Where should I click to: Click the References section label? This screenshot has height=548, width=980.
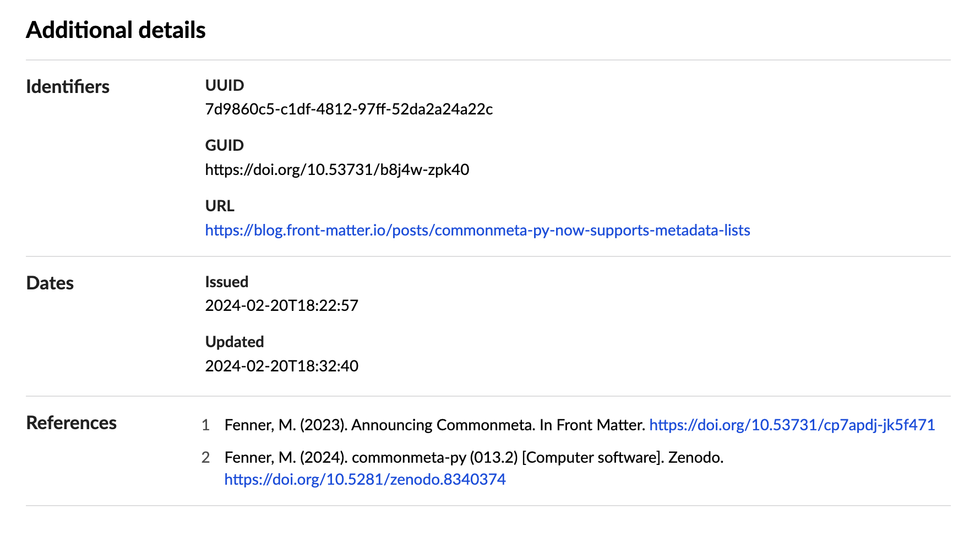point(71,423)
